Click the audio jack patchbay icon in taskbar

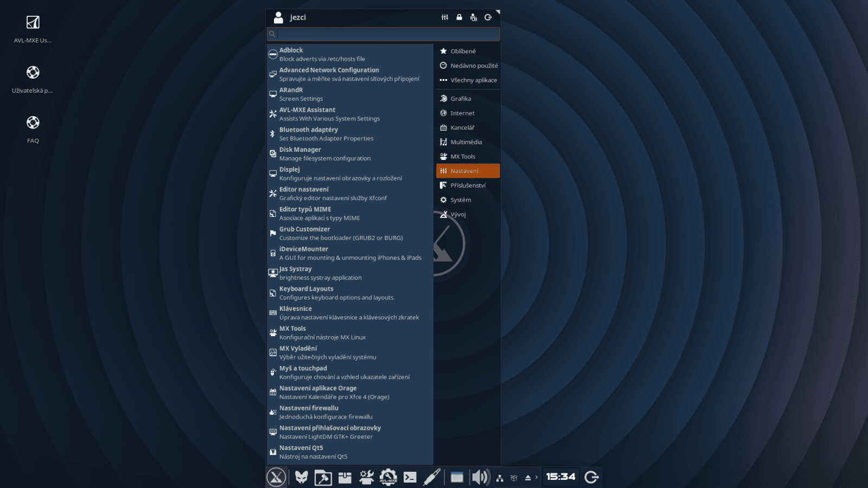point(432,478)
